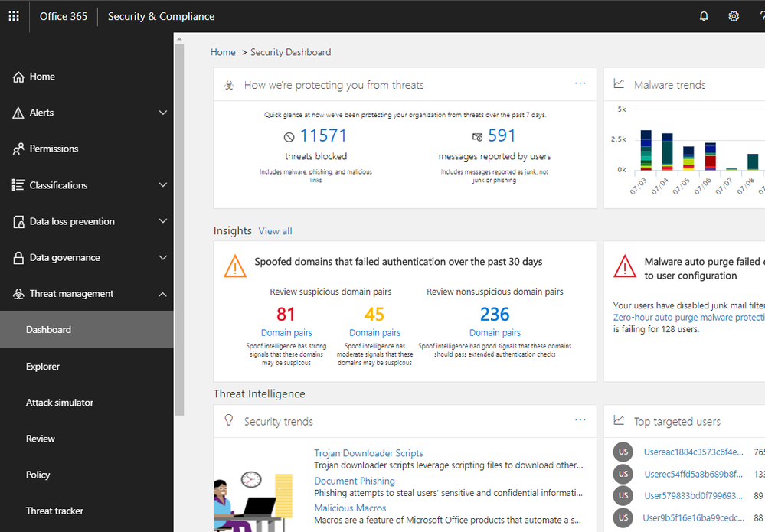
Task: Click the Threat management biohazard icon in sidebar
Action: coord(18,294)
